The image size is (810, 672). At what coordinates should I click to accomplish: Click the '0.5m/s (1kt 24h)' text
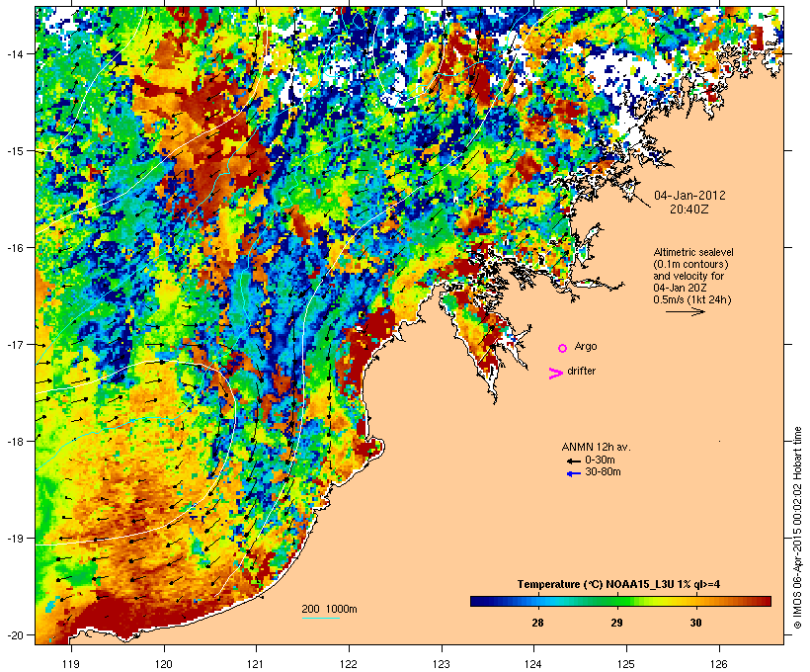[692, 299]
